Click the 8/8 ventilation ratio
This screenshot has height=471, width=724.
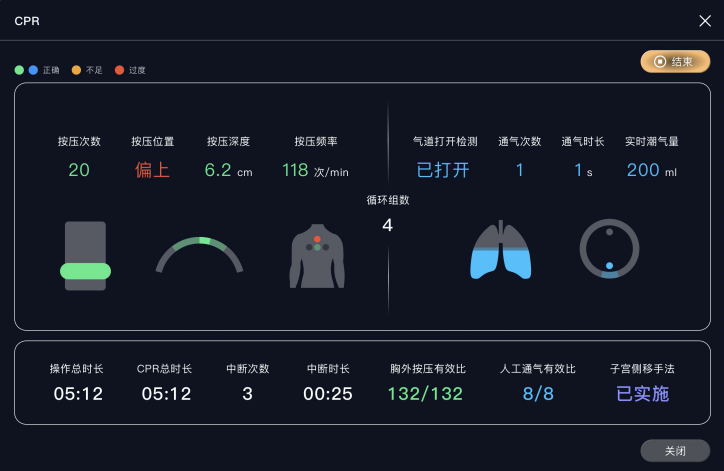coord(538,394)
